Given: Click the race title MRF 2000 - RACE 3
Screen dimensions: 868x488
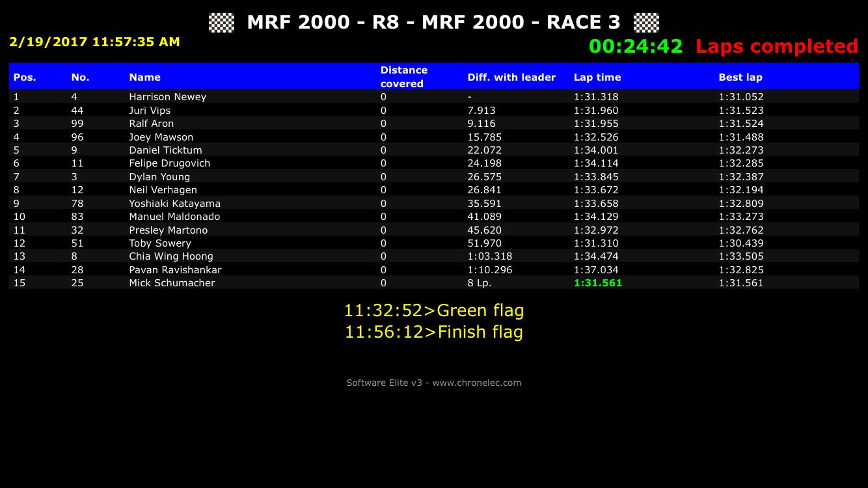Looking at the screenshot, I should (521, 22).
